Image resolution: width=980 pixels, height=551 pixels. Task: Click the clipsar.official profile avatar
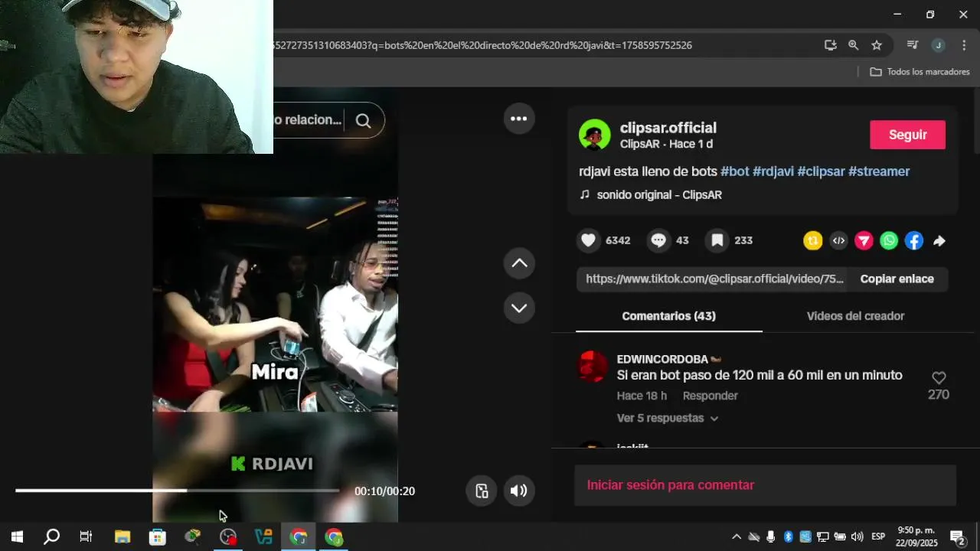594,135
